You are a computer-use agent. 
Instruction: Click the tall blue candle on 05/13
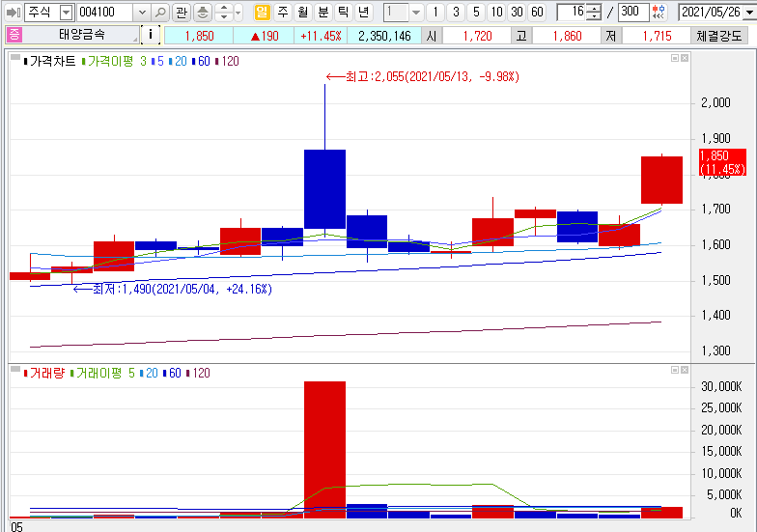(324, 189)
